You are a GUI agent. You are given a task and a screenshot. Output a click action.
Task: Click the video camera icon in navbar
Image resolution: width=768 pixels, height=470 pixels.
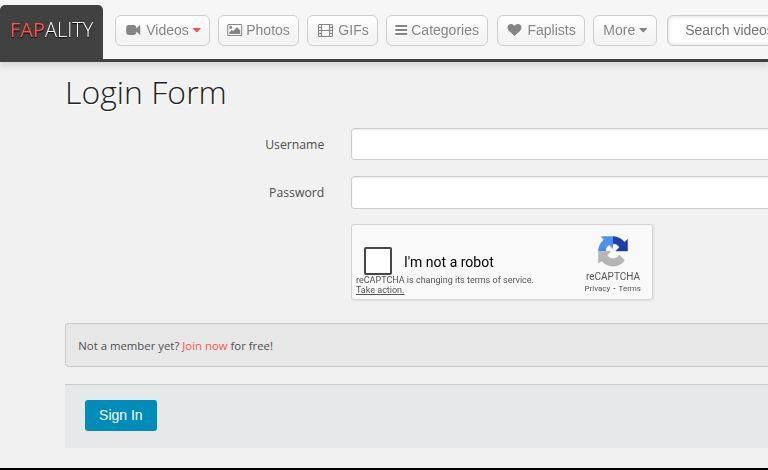(133, 30)
